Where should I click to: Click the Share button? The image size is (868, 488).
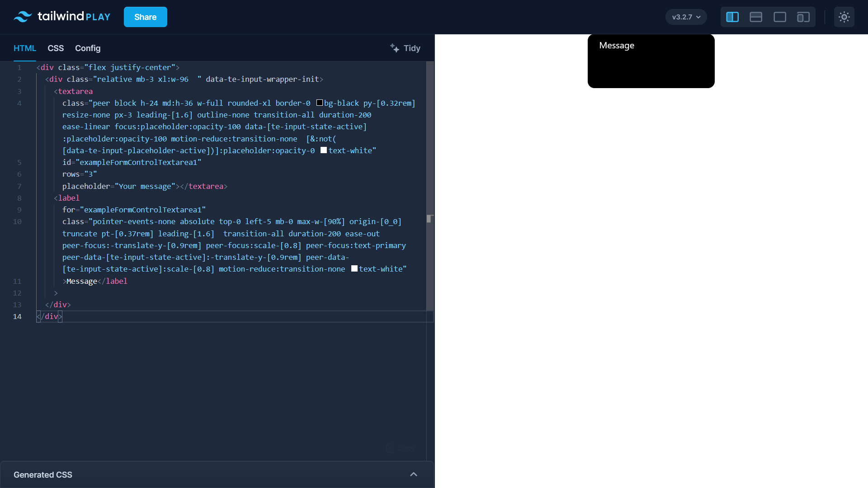pyautogui.click(x=145, y=17)
